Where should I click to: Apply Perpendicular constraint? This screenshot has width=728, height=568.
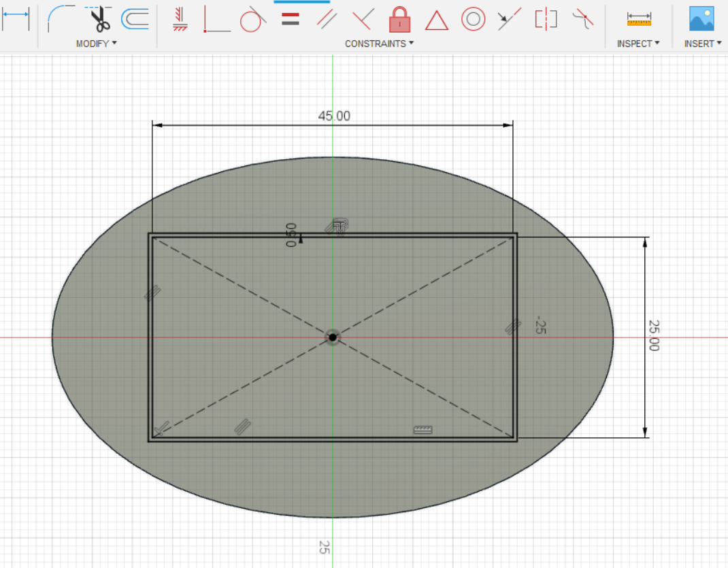tap(363, 20)
